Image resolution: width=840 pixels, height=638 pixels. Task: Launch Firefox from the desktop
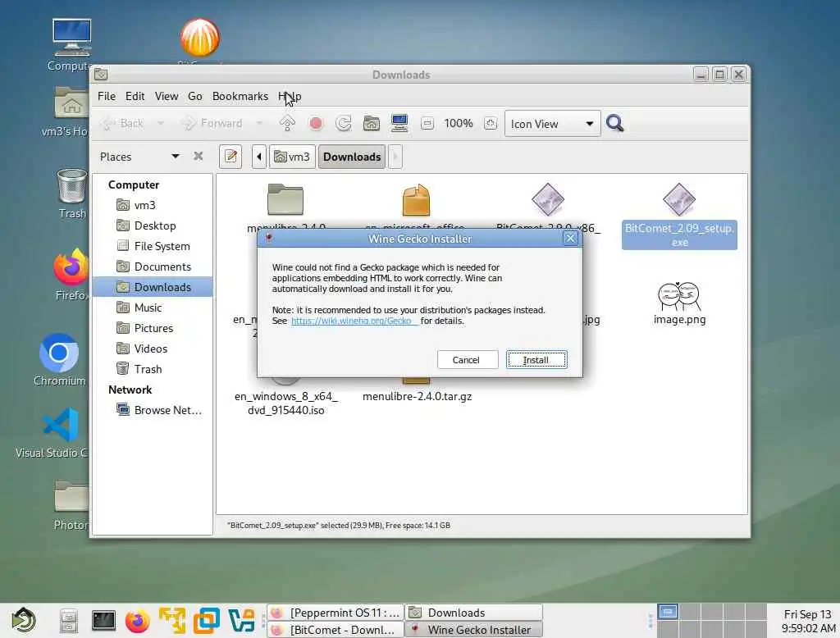coord(71,267)
